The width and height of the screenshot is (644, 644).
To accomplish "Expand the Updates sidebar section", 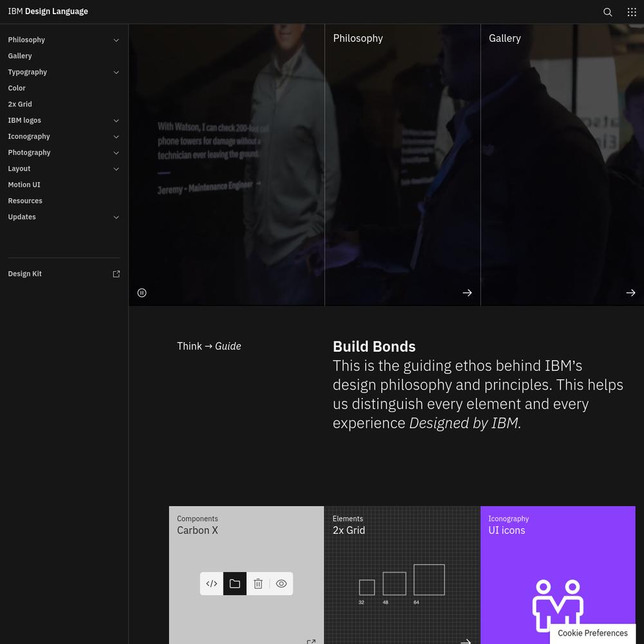I will click(x=116, y=217).
